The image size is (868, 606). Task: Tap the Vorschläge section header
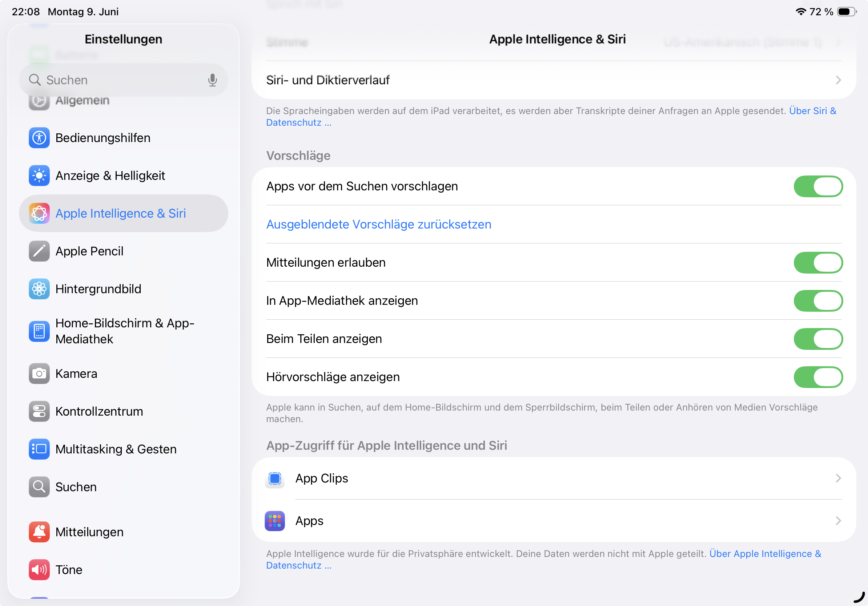[x=298, y=155]
